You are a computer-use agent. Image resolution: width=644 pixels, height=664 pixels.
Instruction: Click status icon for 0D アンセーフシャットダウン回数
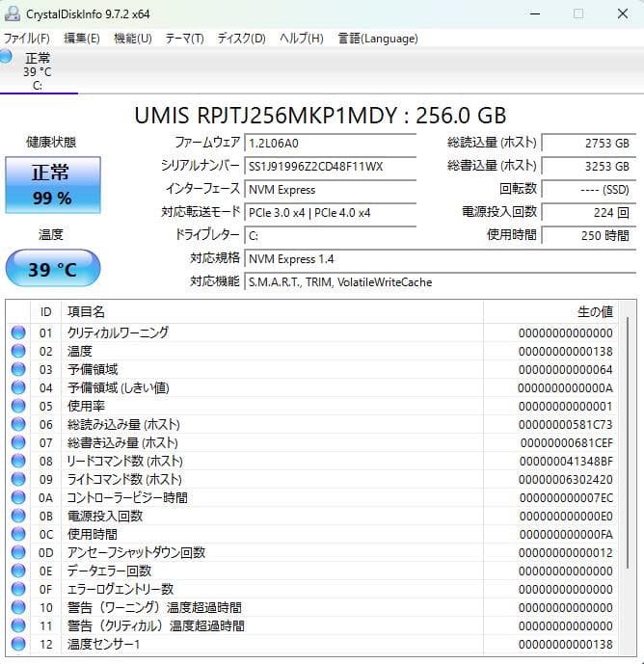pyautogui.click(x=18, y=552)
